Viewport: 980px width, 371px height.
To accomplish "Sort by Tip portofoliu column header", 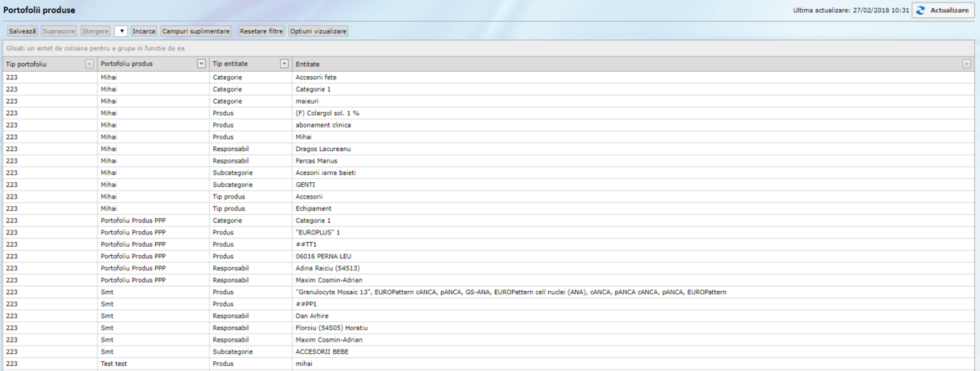I will (x=41, y=64).
